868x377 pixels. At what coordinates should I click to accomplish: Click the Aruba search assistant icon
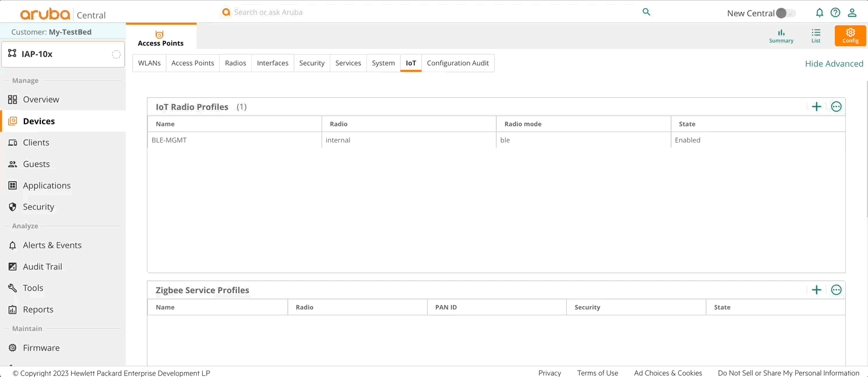226,12
